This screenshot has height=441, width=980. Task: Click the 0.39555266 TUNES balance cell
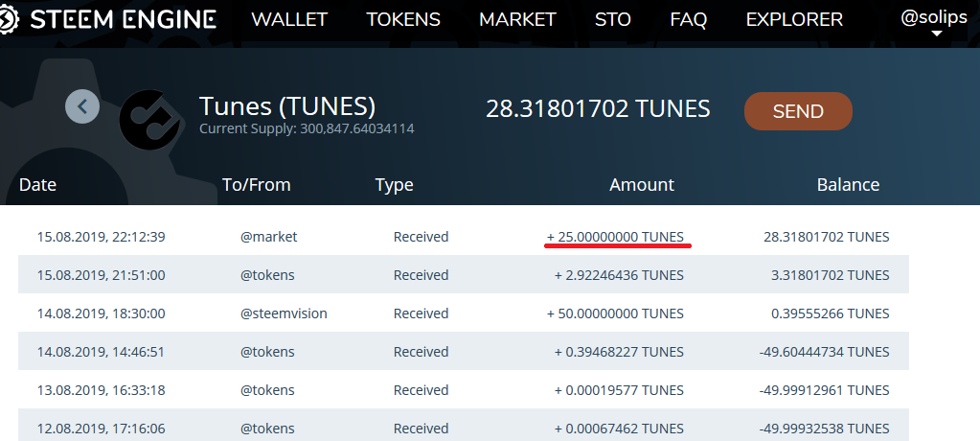pos(830,313)
